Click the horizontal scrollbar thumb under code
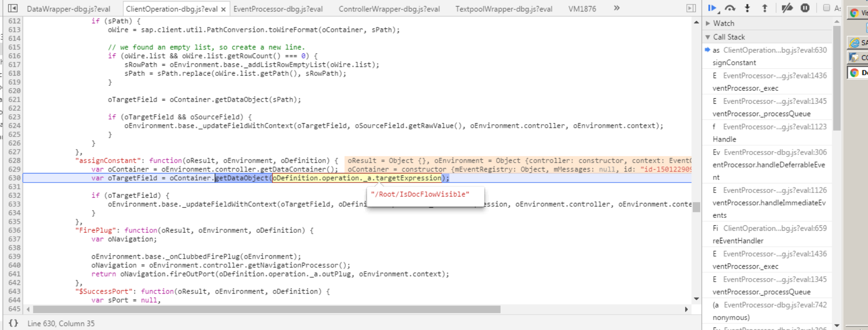 [267, 310]
